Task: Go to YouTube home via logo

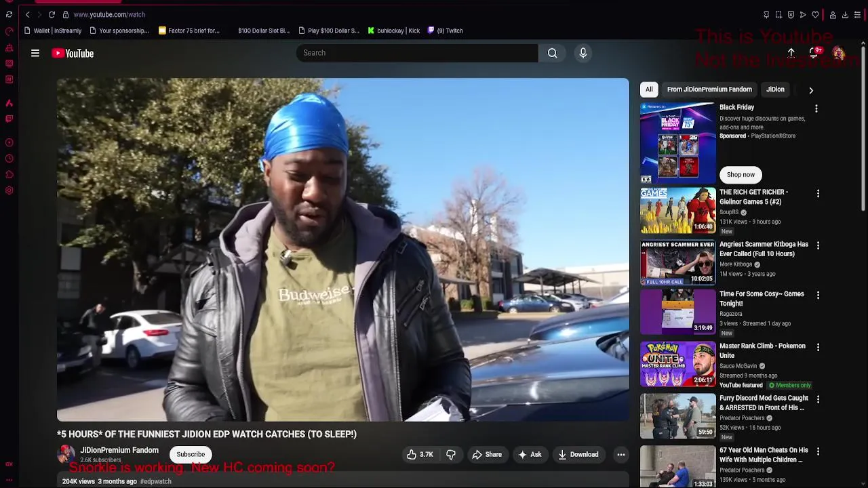Action: point(73,53)
